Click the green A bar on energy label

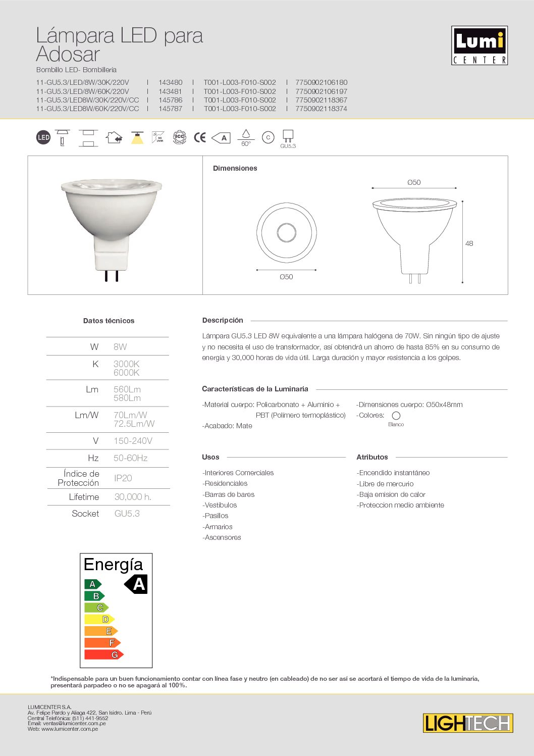tap(93, 584)
